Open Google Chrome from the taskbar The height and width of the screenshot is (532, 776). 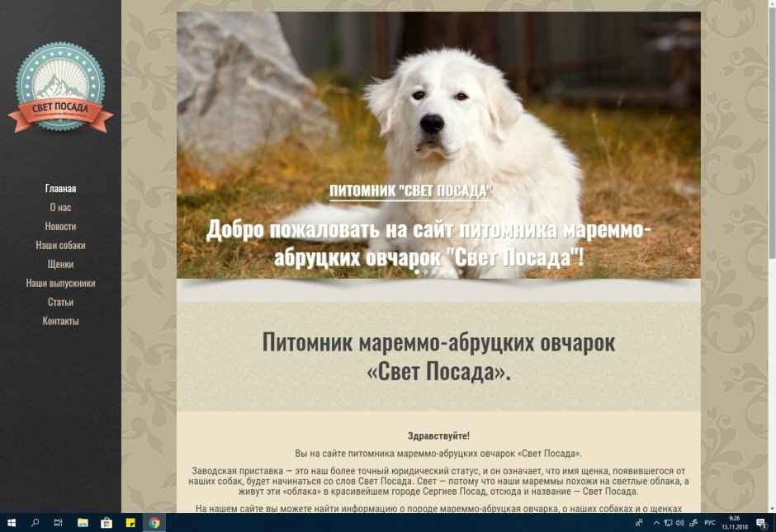[153, 522]
